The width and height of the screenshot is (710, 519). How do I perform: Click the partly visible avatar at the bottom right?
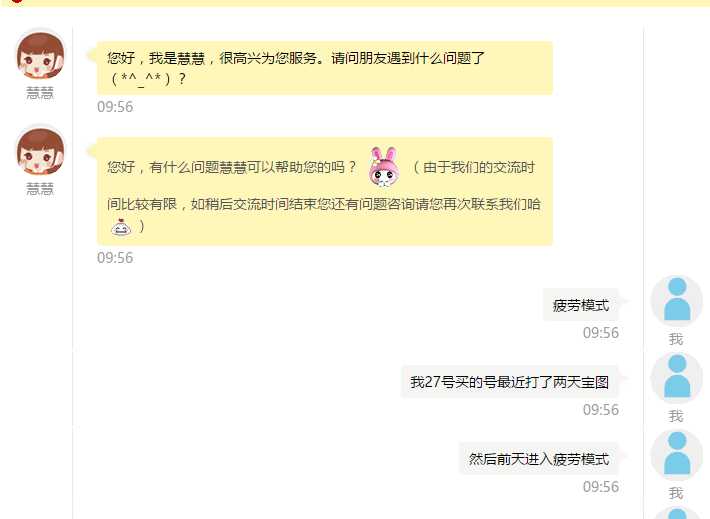(x=676, y=513)
